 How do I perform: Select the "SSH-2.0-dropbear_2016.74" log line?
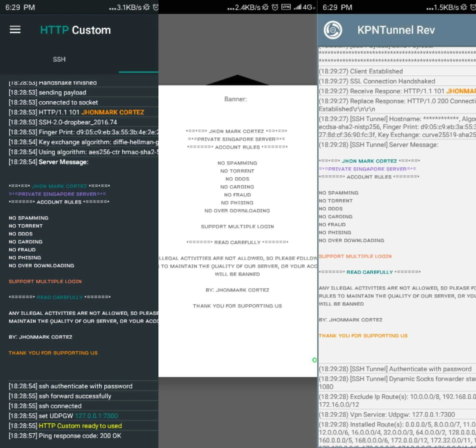coord(83,122)
